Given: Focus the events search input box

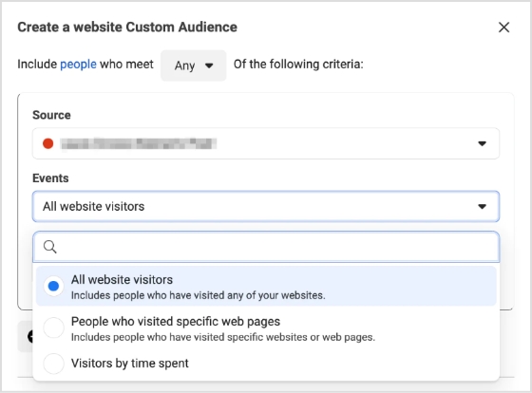Looking at the screenshot, I should tap(266, 247).
